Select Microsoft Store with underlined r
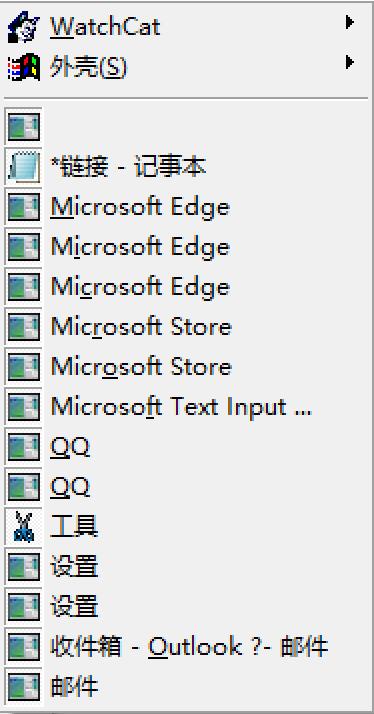Viewport: 374px width, 714px height. (x=187, y=327)
